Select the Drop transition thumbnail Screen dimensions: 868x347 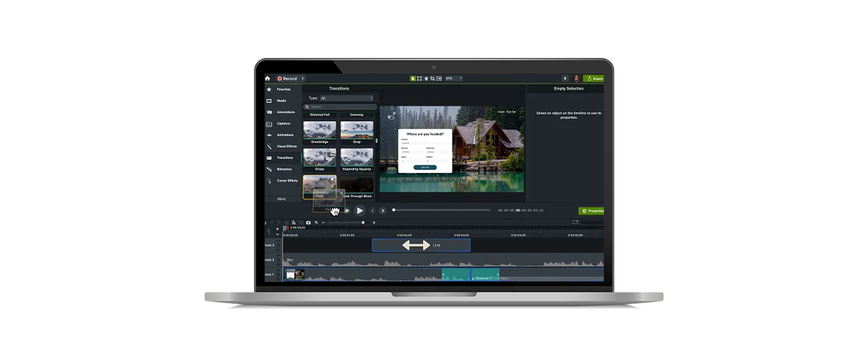point(357,130)
